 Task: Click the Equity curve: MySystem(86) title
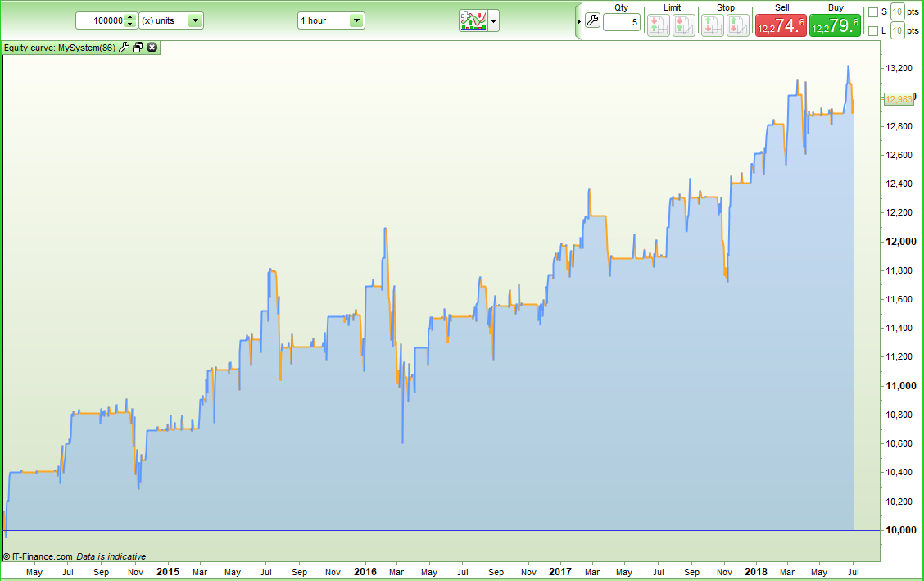60,48
